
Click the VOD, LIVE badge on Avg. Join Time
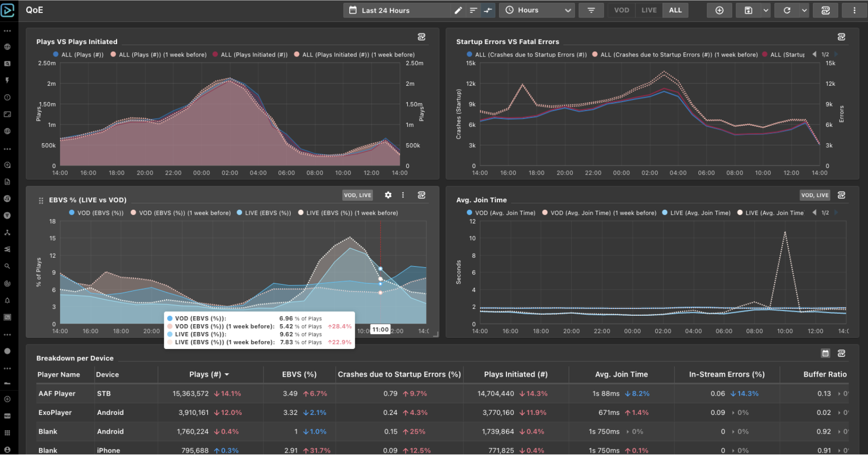click(814, 195)
